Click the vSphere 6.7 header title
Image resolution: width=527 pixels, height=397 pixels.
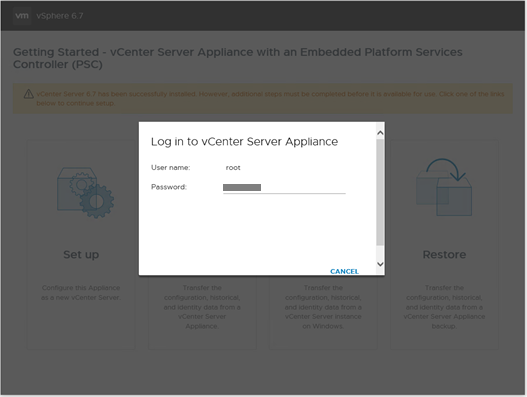(60, 16)
